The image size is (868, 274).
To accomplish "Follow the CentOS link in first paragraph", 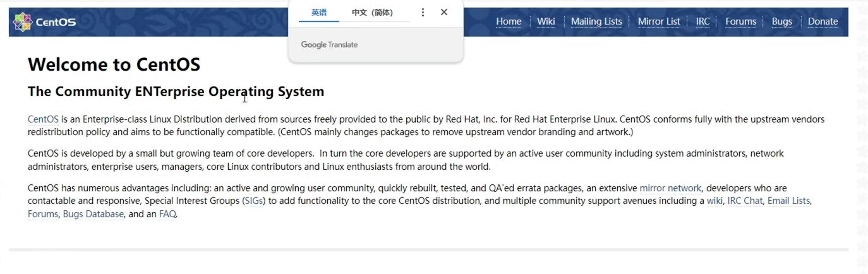I will coord(43,119).
